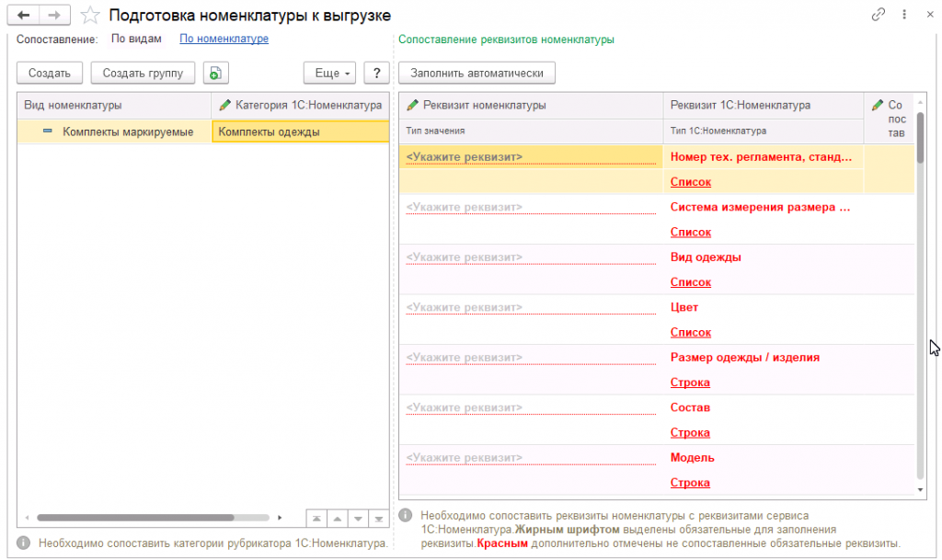This screenshot has height=560, width=942.
Task: Open help with question mark button
Action: [375, 74]
